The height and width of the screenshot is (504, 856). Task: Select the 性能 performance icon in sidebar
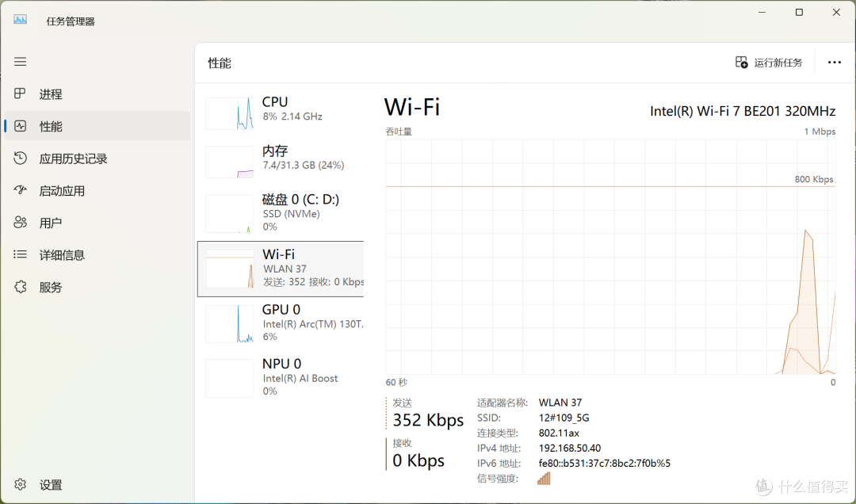(x=20, y=126)
